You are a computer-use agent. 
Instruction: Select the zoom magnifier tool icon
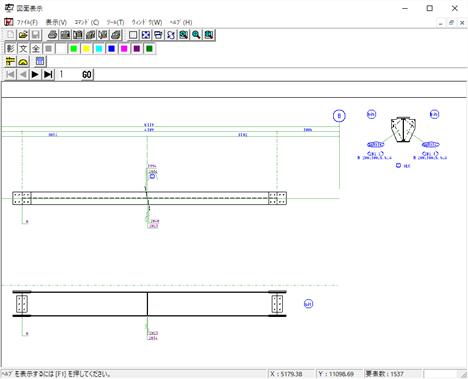(196, 35)
